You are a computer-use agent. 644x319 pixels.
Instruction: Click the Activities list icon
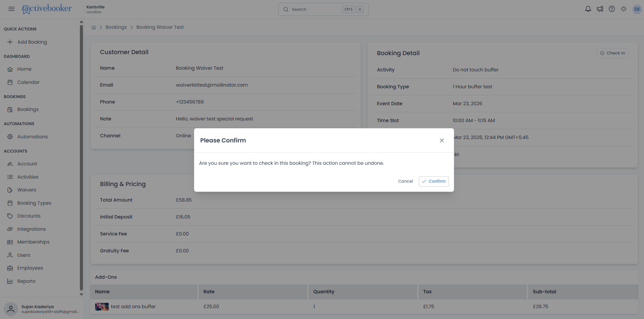point(10,177)
